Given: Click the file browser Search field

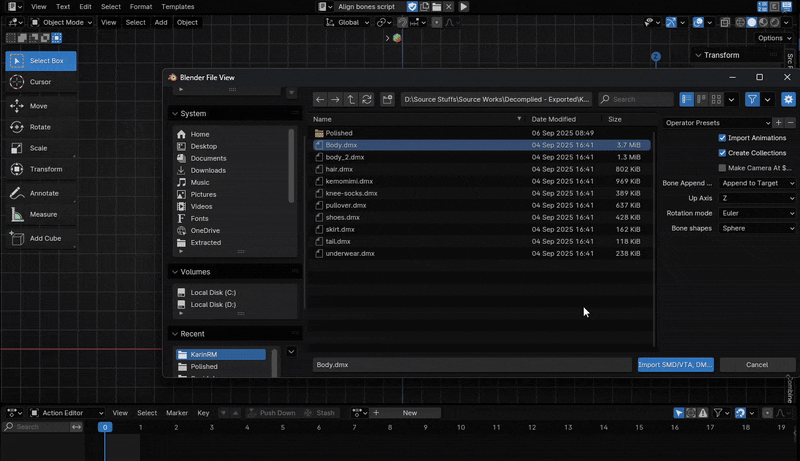Looking at the screenshot, I should click(x=636, y=99).
